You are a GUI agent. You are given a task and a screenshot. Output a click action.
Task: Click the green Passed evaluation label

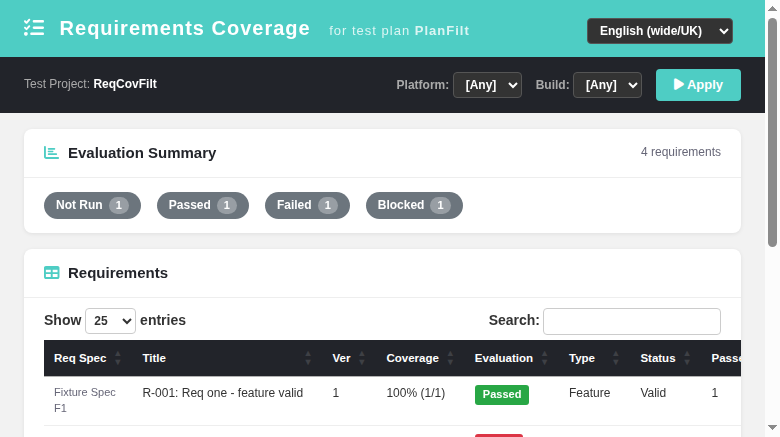click(x=502, y=394)
